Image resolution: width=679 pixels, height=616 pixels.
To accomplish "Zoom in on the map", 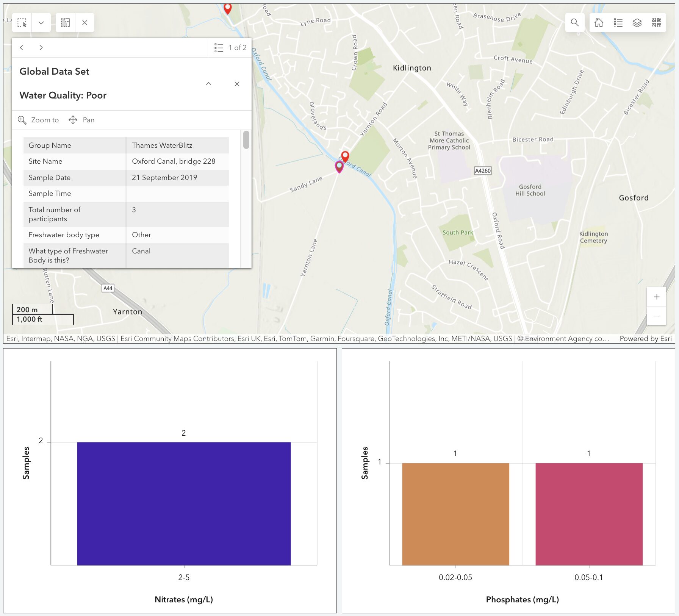I will pos(656,297).
